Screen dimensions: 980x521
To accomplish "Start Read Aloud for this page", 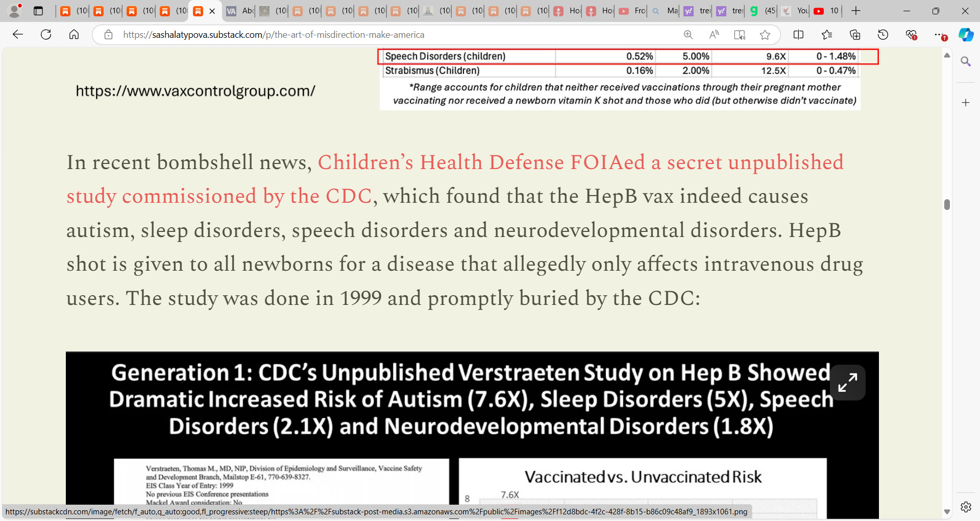I will coord(714,35).
